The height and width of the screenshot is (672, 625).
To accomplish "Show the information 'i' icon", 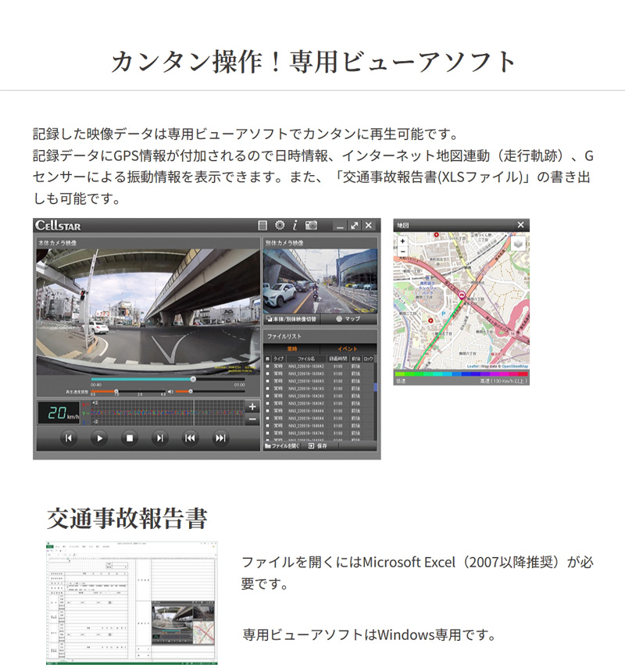I will [x=295, y=225].
